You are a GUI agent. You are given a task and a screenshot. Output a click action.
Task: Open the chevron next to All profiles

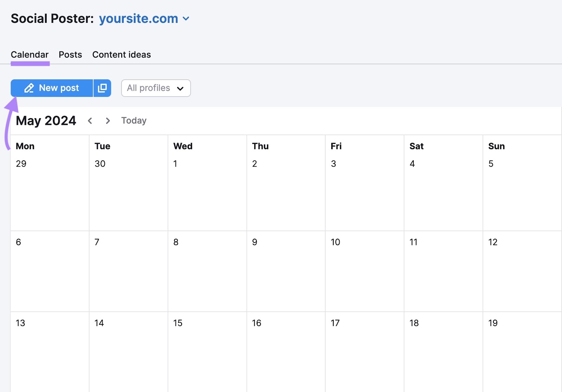point(180,88)
